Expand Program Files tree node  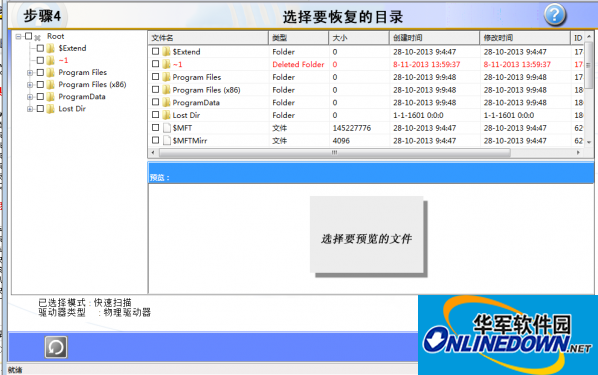point(30,72)
